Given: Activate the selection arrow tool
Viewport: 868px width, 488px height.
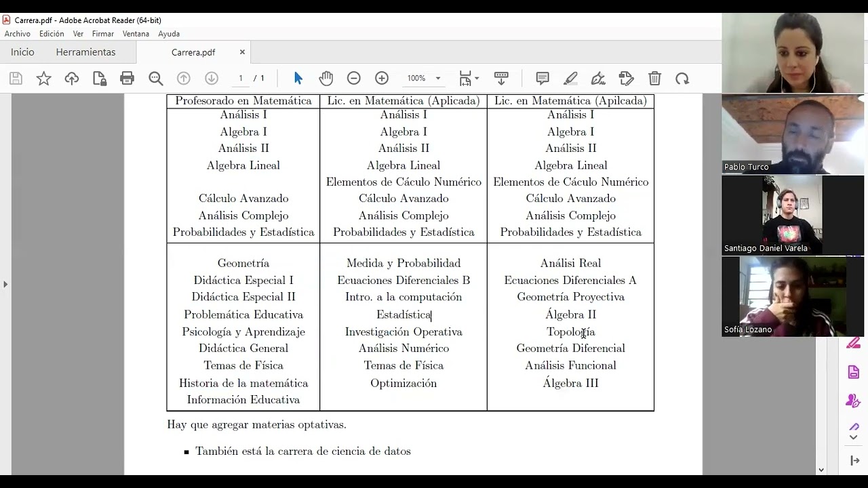Looking at the screenshot, I should pyautogui.click(x=298, y=79).
